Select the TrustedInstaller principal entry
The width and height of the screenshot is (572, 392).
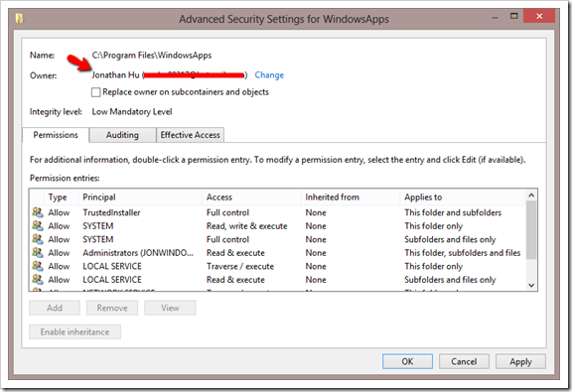[111, 212]
